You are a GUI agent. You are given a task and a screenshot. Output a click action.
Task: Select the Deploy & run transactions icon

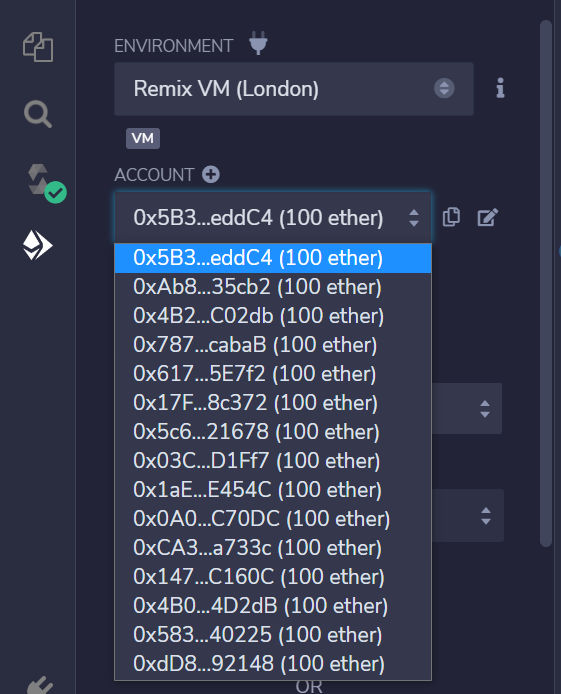38,245
